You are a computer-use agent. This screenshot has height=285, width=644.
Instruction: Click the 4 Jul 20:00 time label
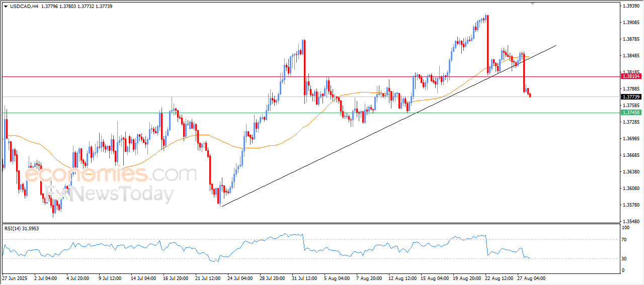click(79, 278)
